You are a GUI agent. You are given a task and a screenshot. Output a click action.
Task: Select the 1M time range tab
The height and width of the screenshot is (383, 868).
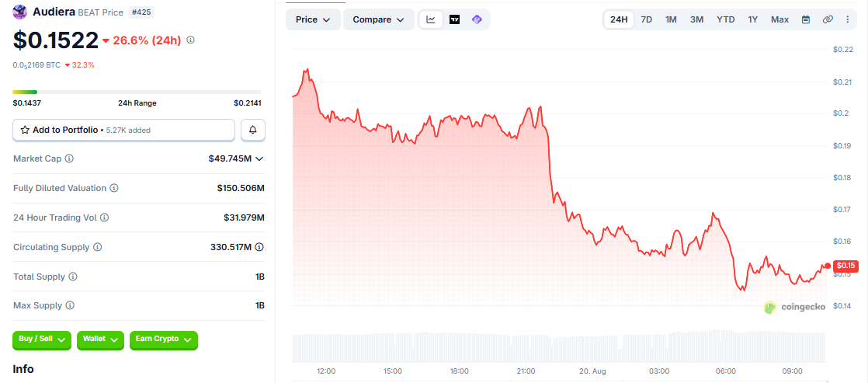(671, 19)
